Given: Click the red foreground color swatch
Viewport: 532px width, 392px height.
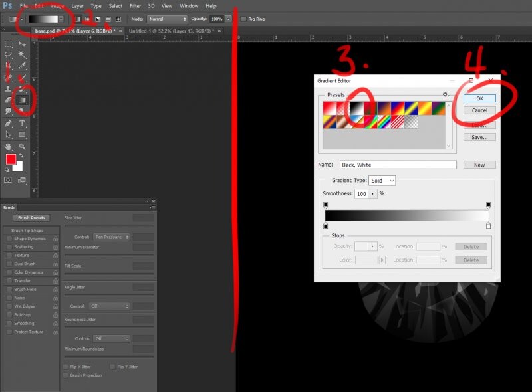Looking at the screenshot, I should coord(11,159).
